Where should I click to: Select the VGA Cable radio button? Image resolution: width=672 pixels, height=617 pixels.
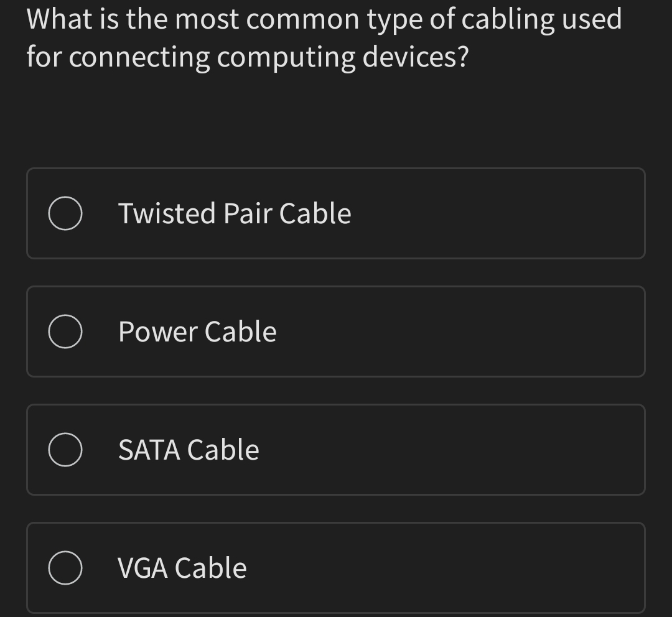click(65, 567)
